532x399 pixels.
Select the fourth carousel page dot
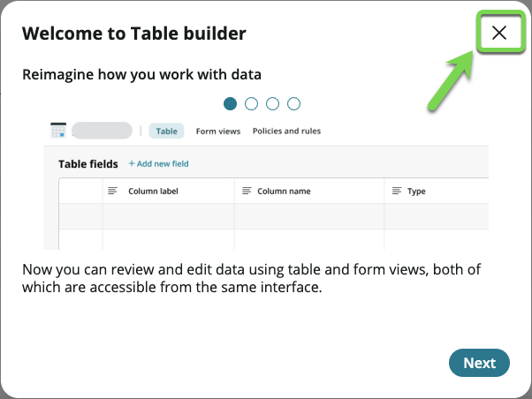pyautogui.click(x=294, y=104)
